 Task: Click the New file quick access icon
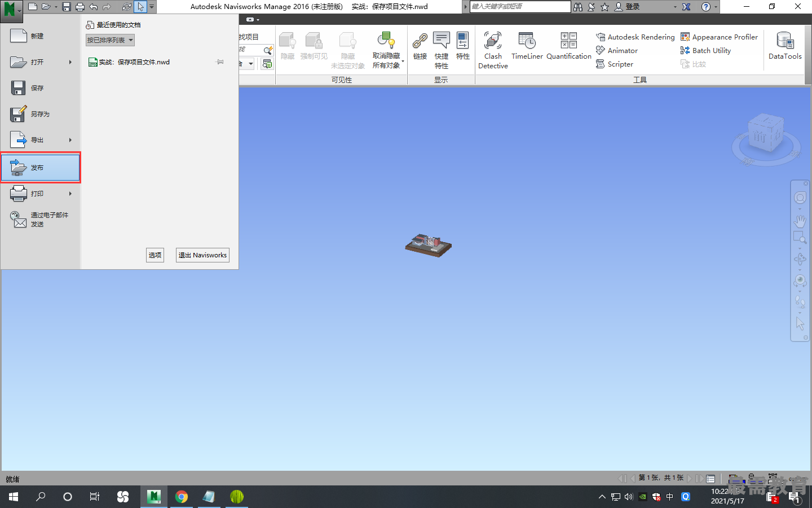tap(33, 7)
